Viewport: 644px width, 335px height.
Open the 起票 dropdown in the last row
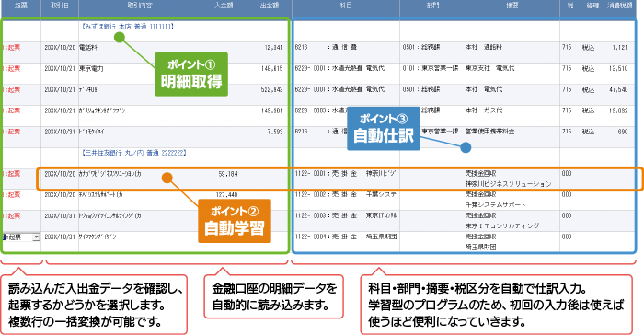click(36, 237)
